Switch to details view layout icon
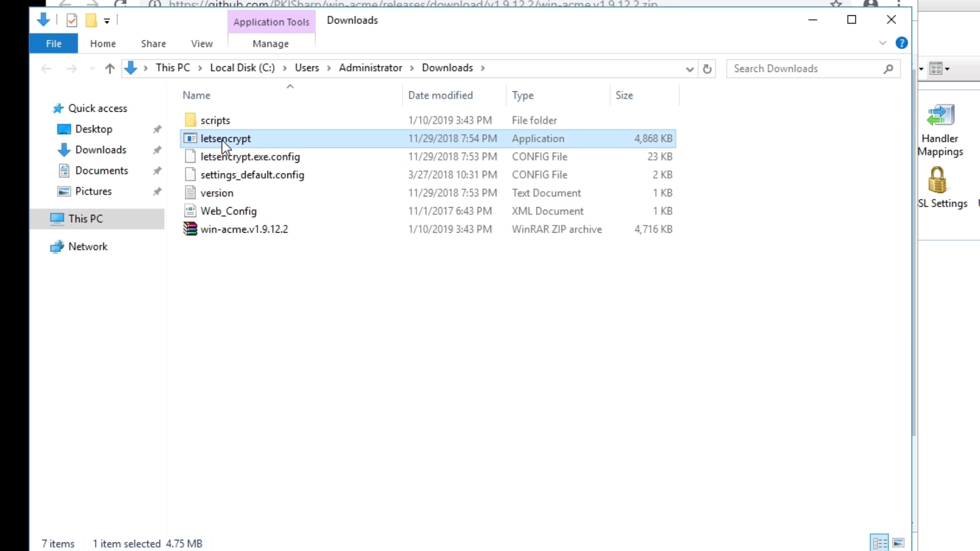The width and height of the screenshot is (980, 551). click(879, 543)
